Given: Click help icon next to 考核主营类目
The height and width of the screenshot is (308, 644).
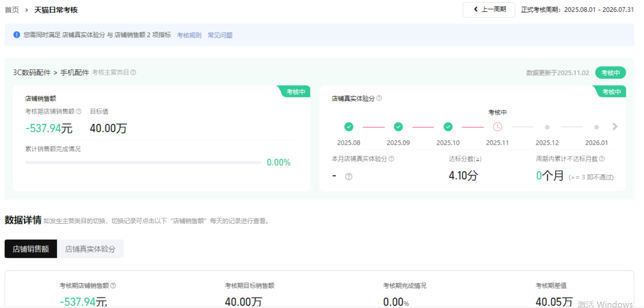Looking at the screenshot, I should [x=133, y=72].
